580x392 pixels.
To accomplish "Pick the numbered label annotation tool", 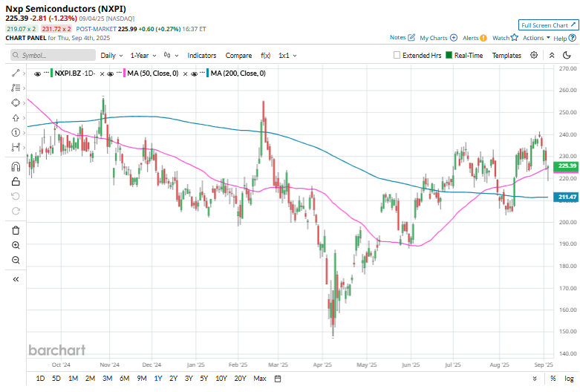I will [x=16, y=132].
